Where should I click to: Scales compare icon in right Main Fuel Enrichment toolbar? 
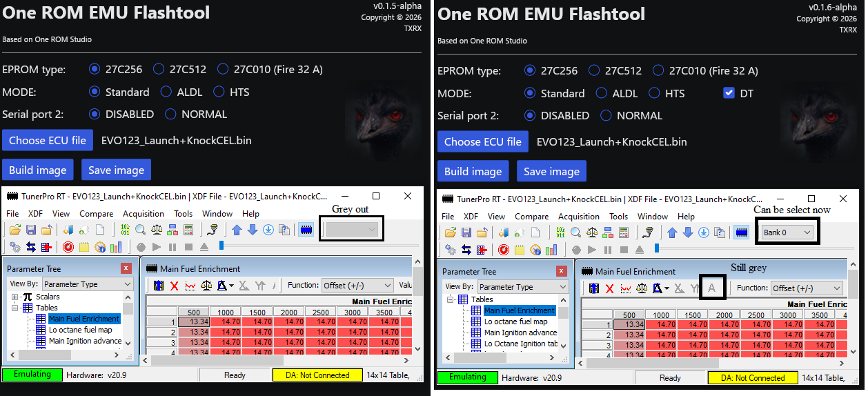[x=642, y=288]
